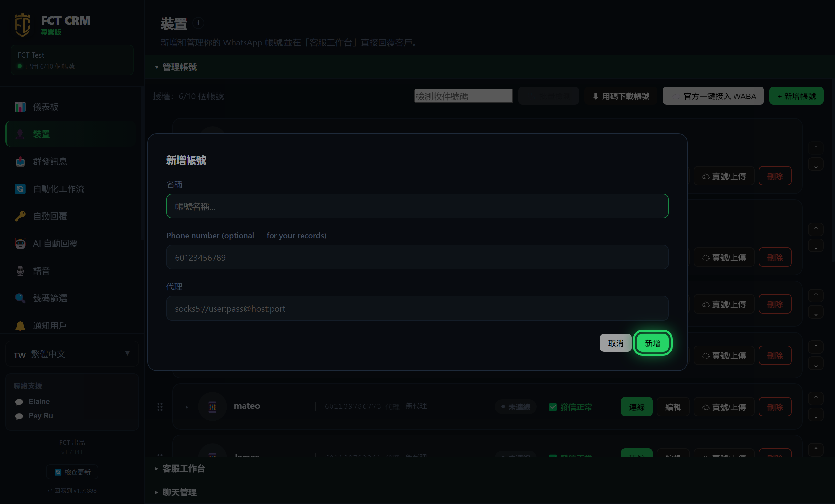Click 賣號/上傳 for the mateo account

724,407
